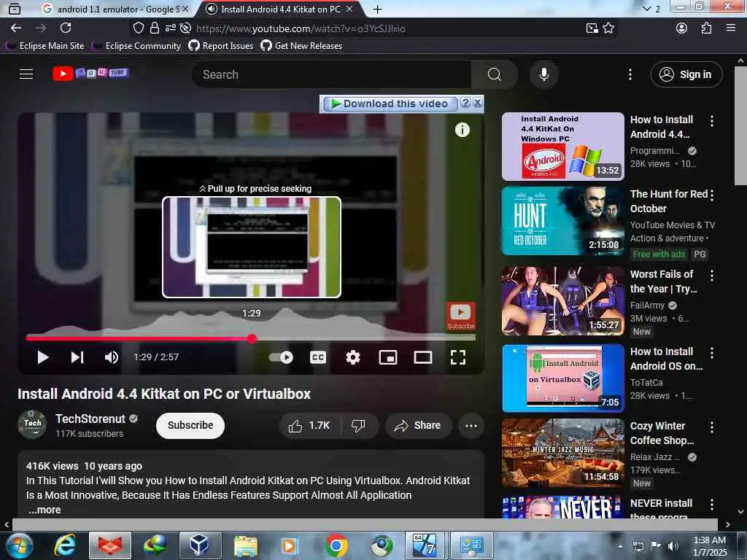Toggle autoplay switch in player

[281, 357]
